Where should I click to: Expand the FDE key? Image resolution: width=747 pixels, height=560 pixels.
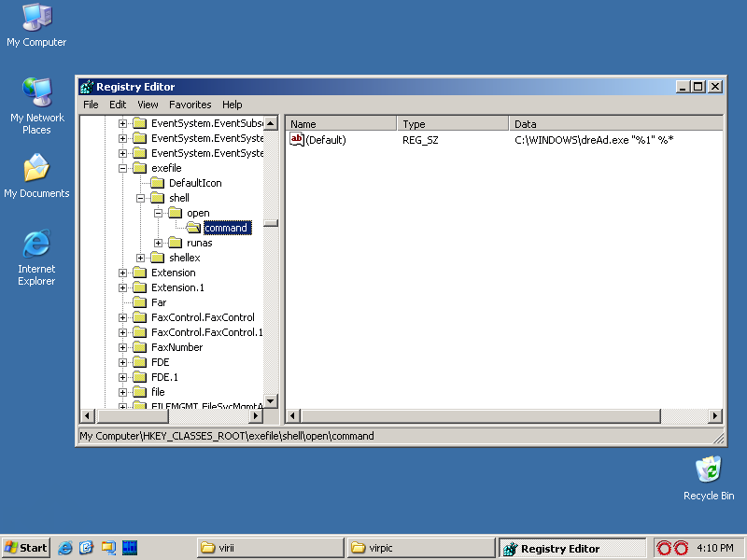(x=122, y=362)
